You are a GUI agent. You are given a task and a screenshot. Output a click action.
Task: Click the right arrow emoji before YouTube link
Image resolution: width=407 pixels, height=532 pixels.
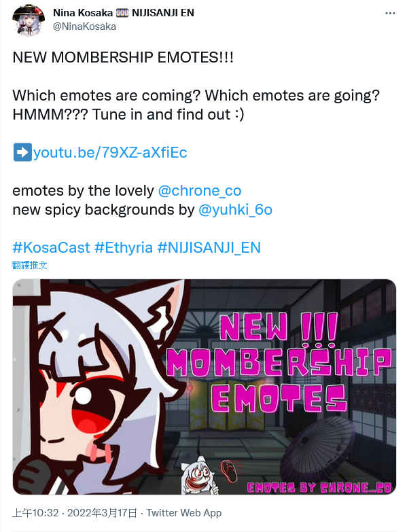(22, 152)
